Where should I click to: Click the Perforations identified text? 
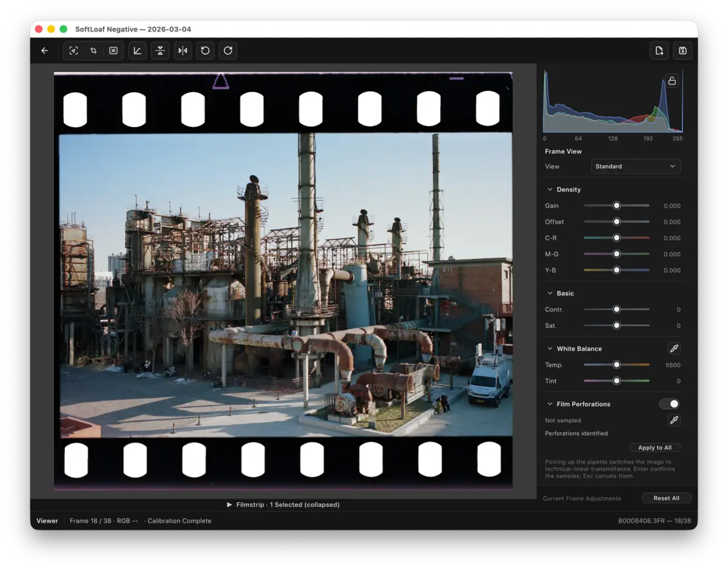point(576,433)
